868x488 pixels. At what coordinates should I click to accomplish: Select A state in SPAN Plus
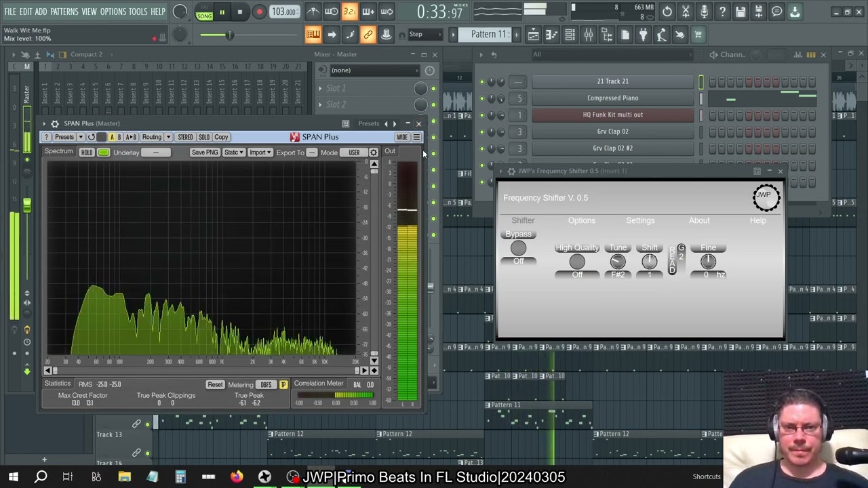pos(112,137)
